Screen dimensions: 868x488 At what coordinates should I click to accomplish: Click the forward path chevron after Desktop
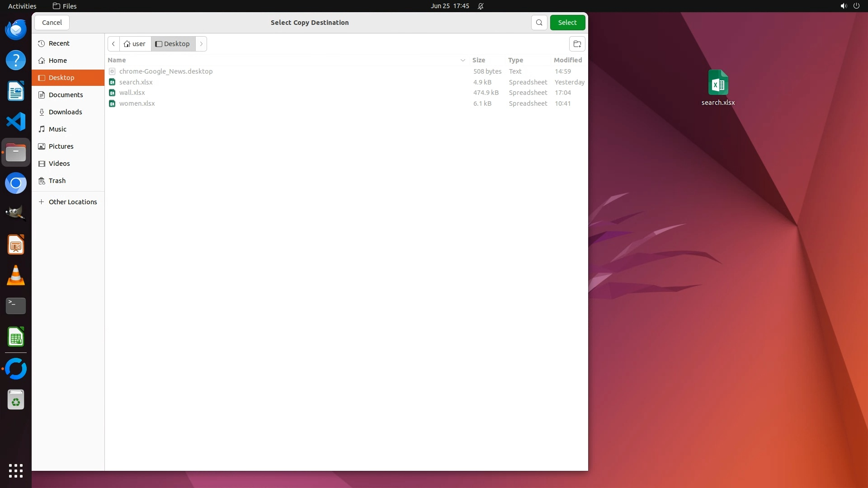(201, 44)
